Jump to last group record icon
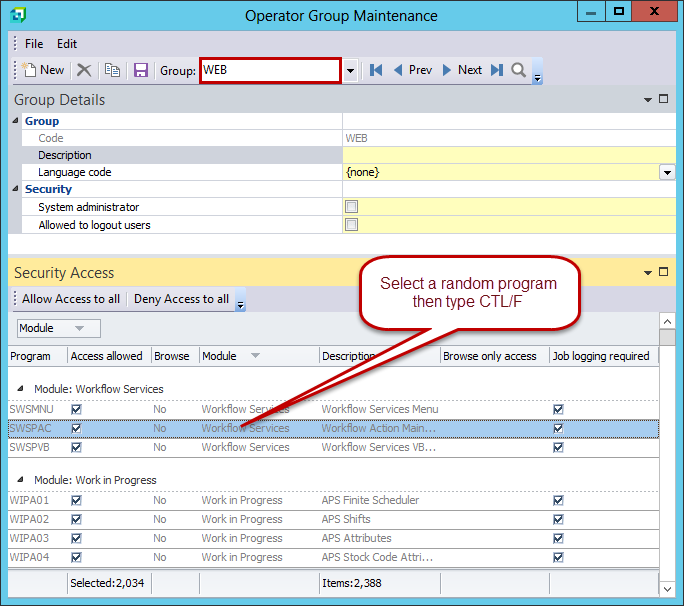Viewport: 684px width, 606px height. [x=496, y=70]
